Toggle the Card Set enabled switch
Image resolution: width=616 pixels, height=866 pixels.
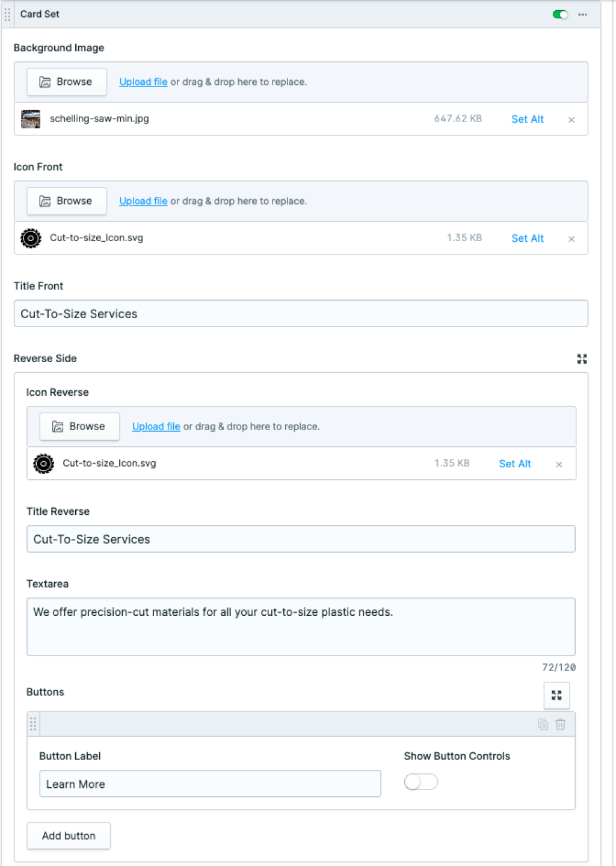tap(560, 14)
